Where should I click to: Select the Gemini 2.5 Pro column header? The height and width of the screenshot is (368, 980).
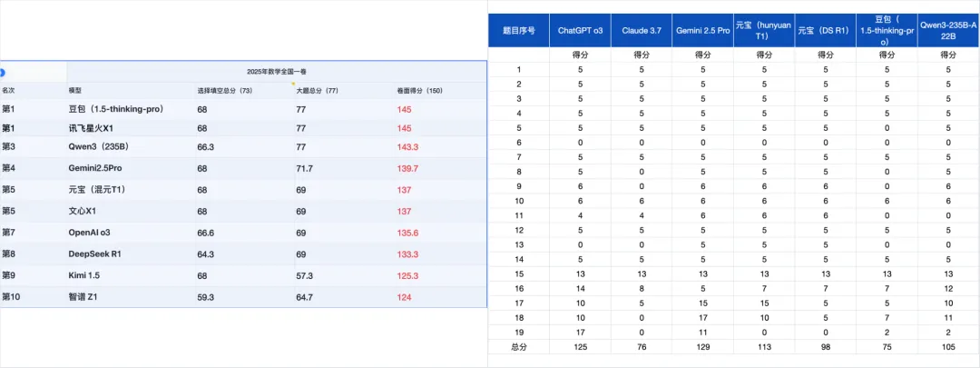click(x=702, y=30)
